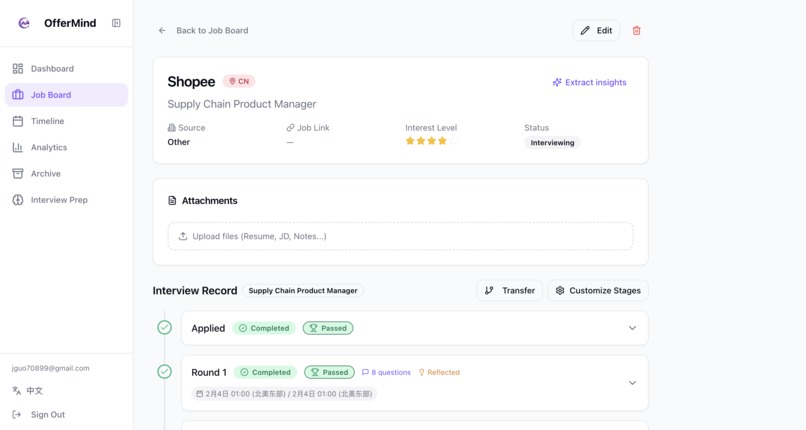Click Upload files area for attachments
Viewport: 806px width, 430px height.
pos(400,236)
